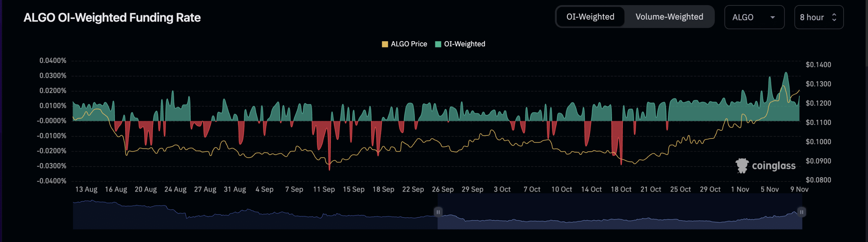Open the 8 hour interval selector
This screenshot has height=242, width=868.
819,17
